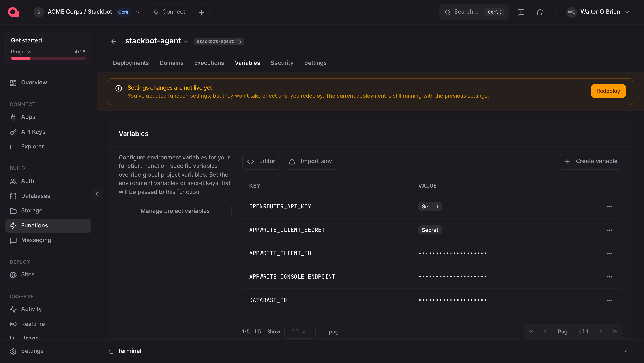Image resolution: width=644 pixels, height=363 pixels.
Task: Click the Appwrite logo icon
Action: 13,12
